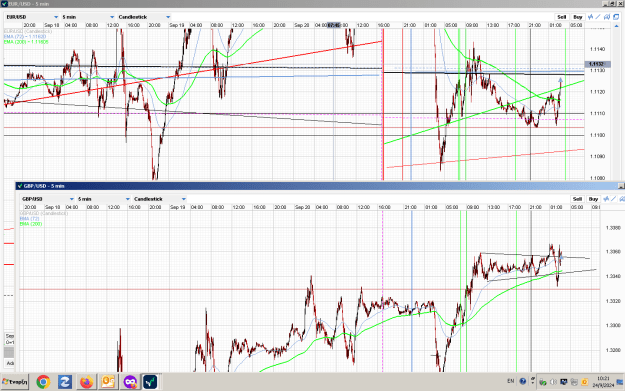Click Buy button on GBP/USD chart
This screenshot has height=391, width=625.
(x=594, y=198)
